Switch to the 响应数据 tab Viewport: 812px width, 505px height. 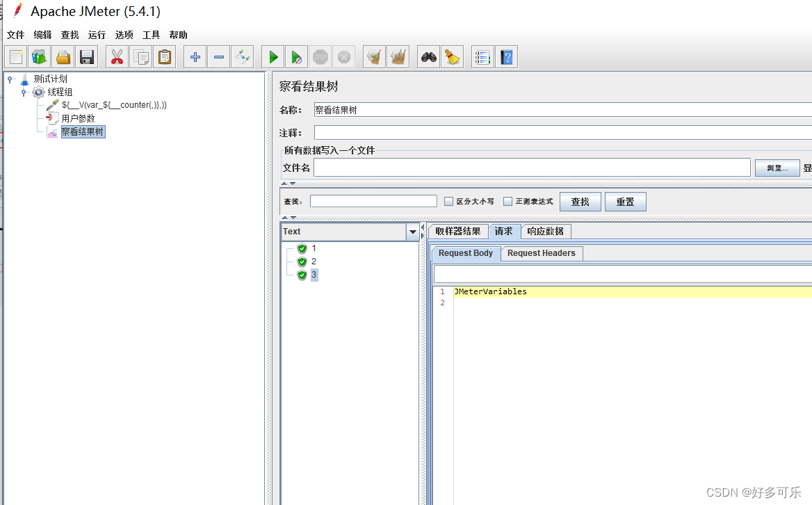coord(545,232)
